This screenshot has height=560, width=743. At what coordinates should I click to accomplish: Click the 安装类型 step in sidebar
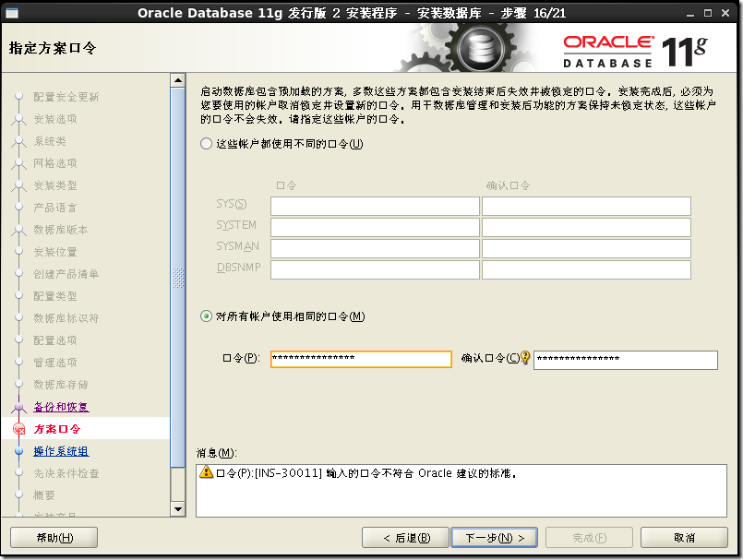(x=55, y=185)
